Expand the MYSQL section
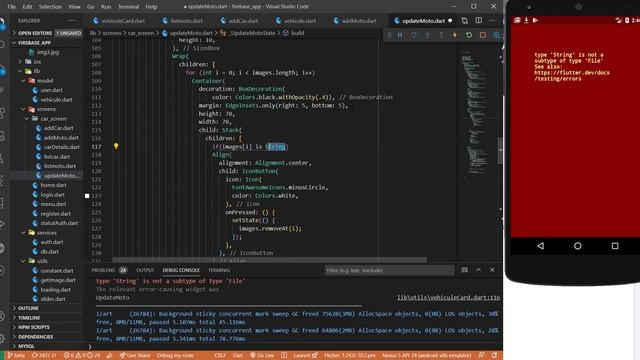This screenshot has width=640, height=360. click(46, 346)
